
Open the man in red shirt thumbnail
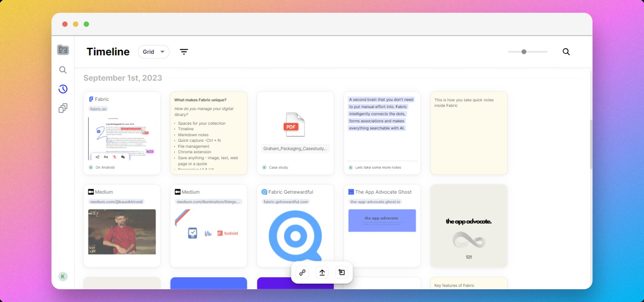point(122,232)
